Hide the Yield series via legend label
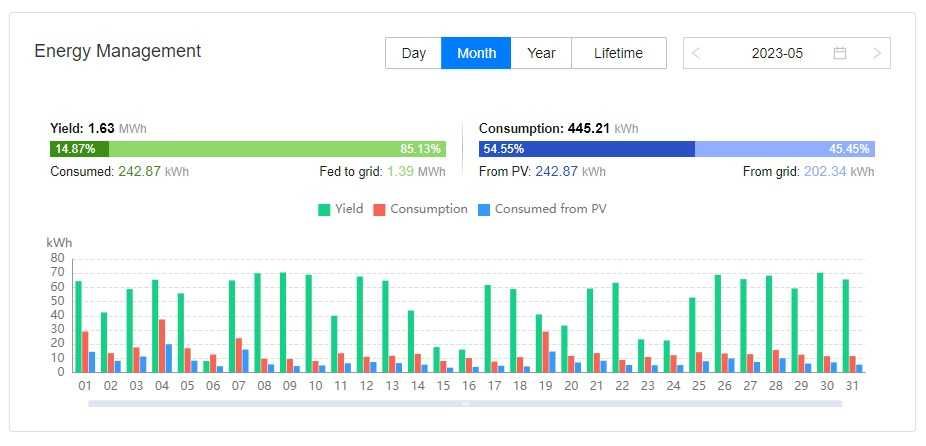The image size is (926, 446). [349, 210]
